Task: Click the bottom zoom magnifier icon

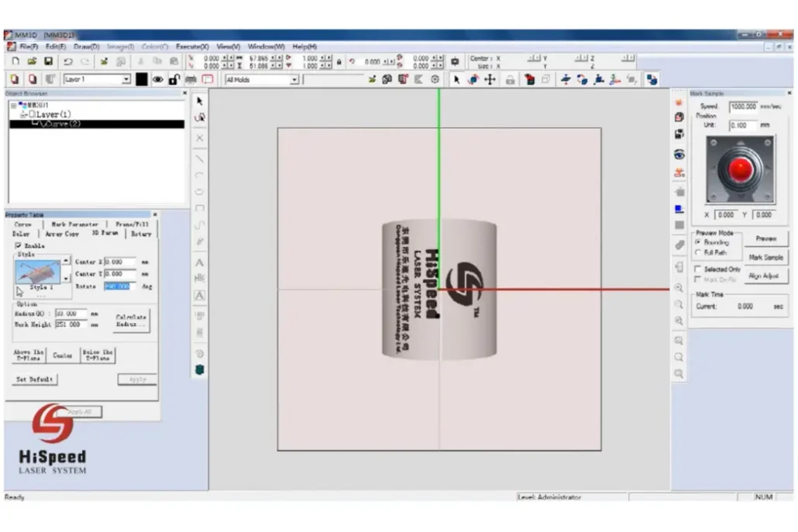Action: click(x=679, y=374)
